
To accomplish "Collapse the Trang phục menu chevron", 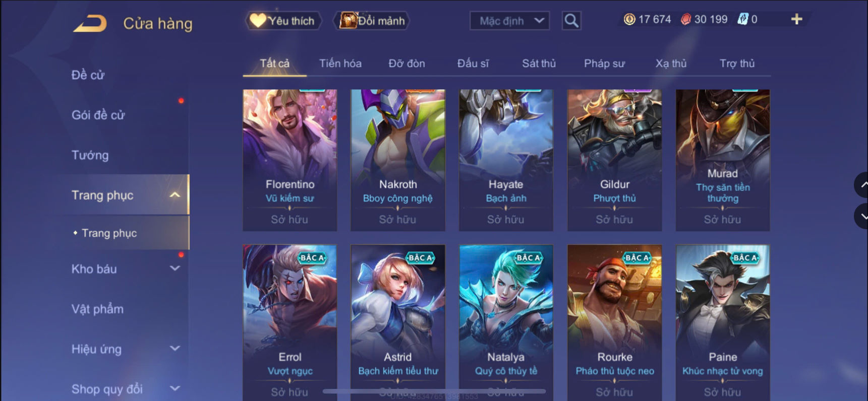I will click(x=175, y=195).
